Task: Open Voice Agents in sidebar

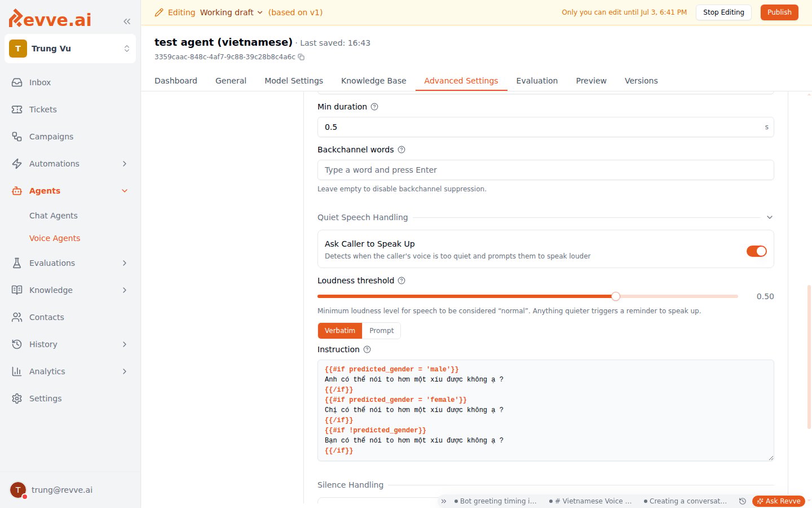Action: pyautogui.click(x=55, y=238)
